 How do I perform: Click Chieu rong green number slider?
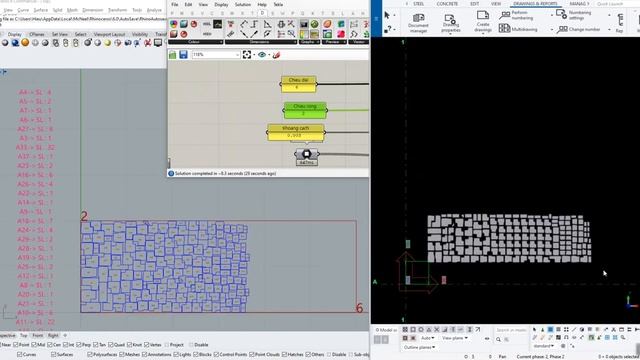point(305,110)
